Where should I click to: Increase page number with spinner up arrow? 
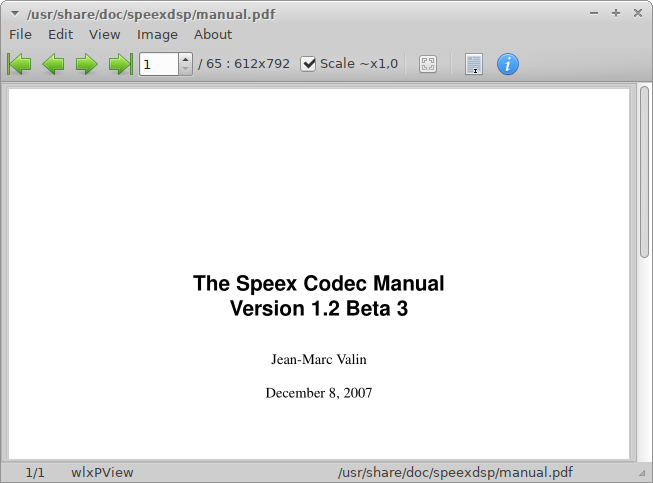pyautogui.click(x=186, y=59)
